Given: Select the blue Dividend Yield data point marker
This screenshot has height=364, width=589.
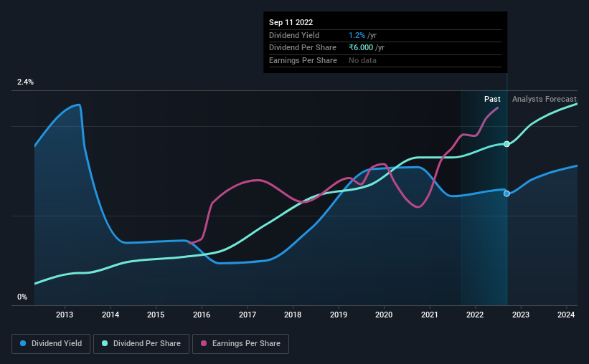Looking at the screenshot, I should [506, 193].
